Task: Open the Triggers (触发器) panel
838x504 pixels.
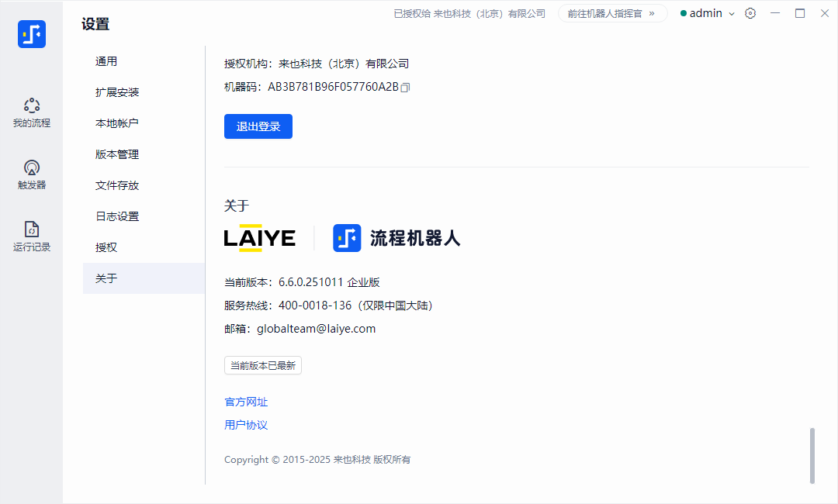Action: [32, 174]
